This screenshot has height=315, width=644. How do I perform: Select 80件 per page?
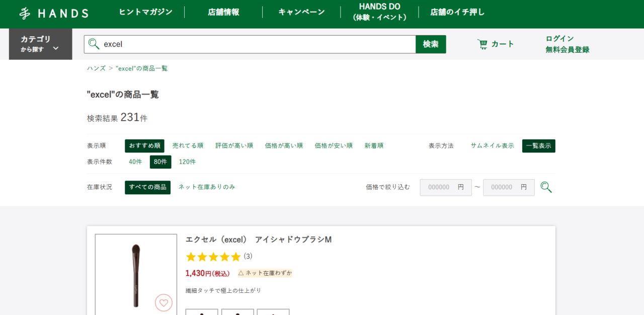(x=160, y=162)
